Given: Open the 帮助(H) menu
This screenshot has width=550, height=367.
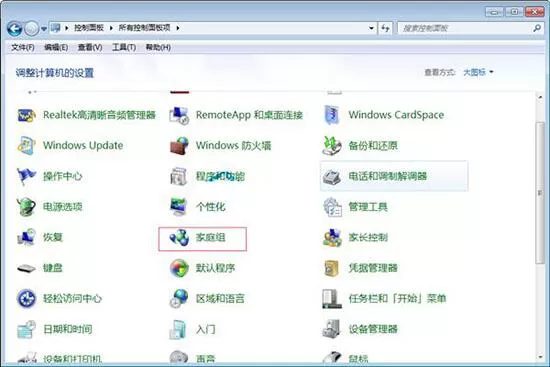Looking at the screenshot, I should 158,47.
